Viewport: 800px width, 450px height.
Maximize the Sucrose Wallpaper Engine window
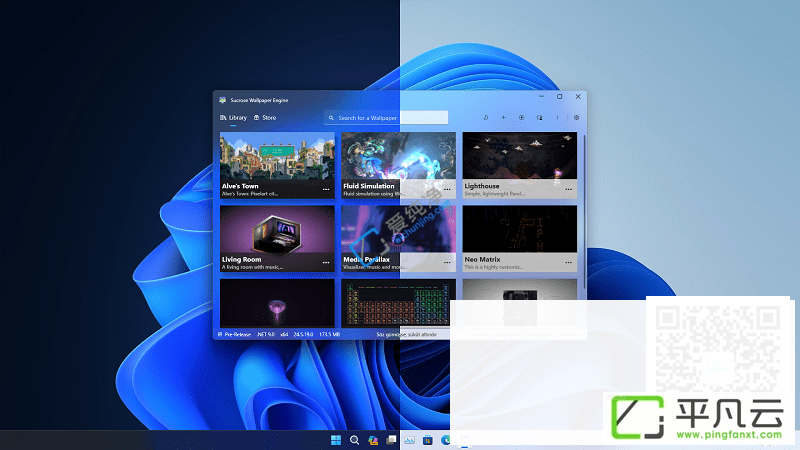[560, 96]
